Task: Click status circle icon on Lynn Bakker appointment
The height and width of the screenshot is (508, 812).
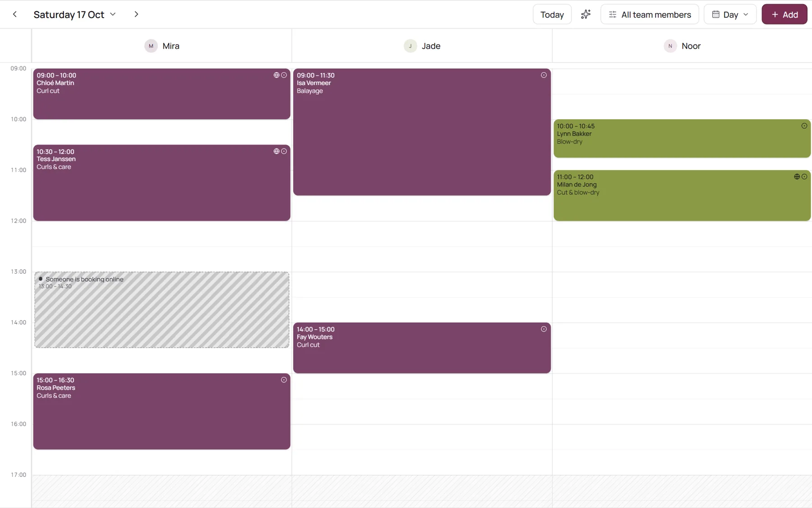Action: pos(804,126)
